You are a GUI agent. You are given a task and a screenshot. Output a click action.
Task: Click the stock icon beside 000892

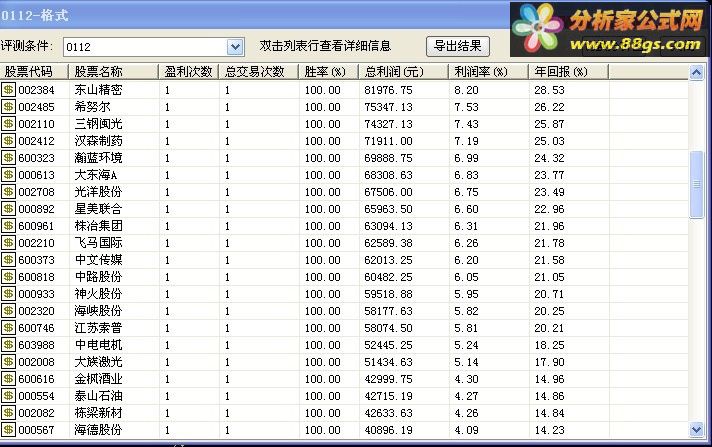point(8,209)
